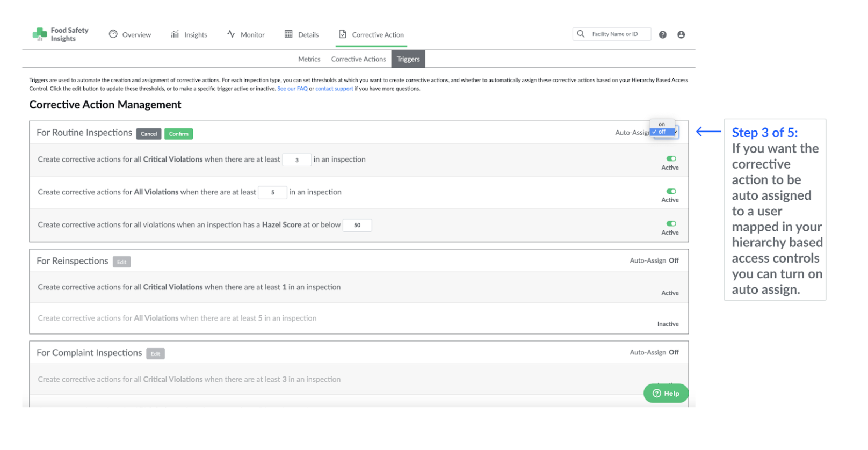Viewport: 868px width, 450px height.
Task: Click the Facility Name or ID search field
Action: (x=618, y=34)
